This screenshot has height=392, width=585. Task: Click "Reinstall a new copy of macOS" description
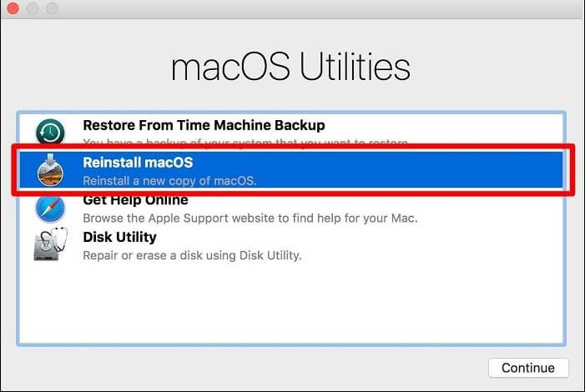click(x=169, y=181)
